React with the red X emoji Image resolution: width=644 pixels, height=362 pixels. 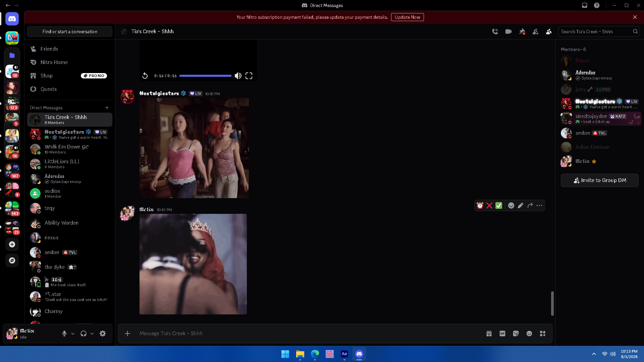click(x=489, y=205)
